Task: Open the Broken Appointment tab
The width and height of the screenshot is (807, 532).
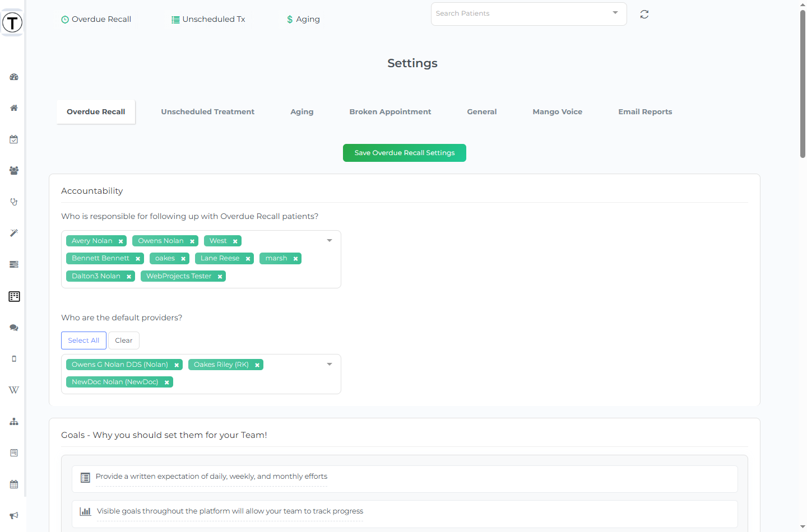Action: pyautogui.click(x=391, y=112)
